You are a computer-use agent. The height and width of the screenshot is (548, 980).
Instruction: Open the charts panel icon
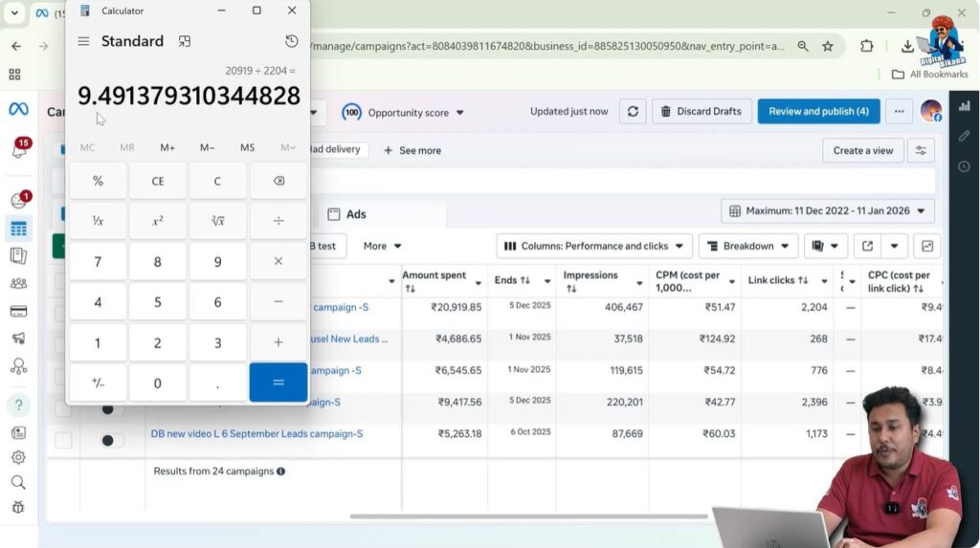tap(926, 246)
